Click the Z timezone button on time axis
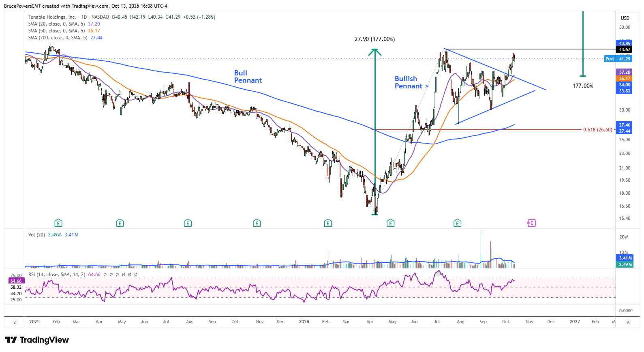Viewport: 644px width, 352px height. (15, 322)
